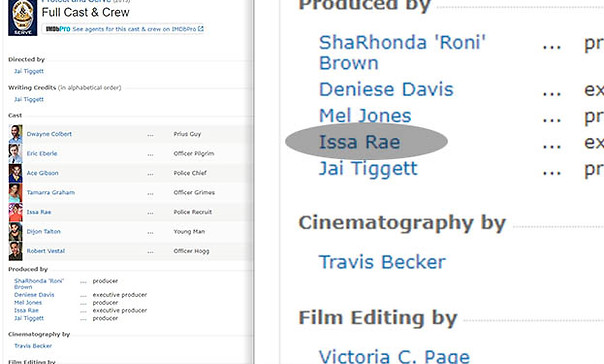The height and width of the screenshot is (364, 604).
Task: Select the 'Officer Grimes' character text
Action: tap(194, 192)
